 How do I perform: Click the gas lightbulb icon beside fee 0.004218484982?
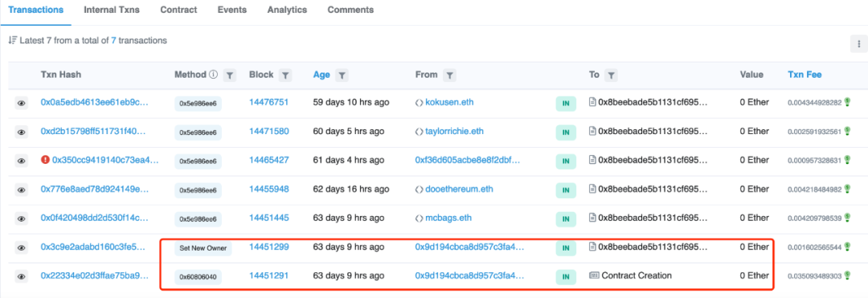[x=847, y=189]
